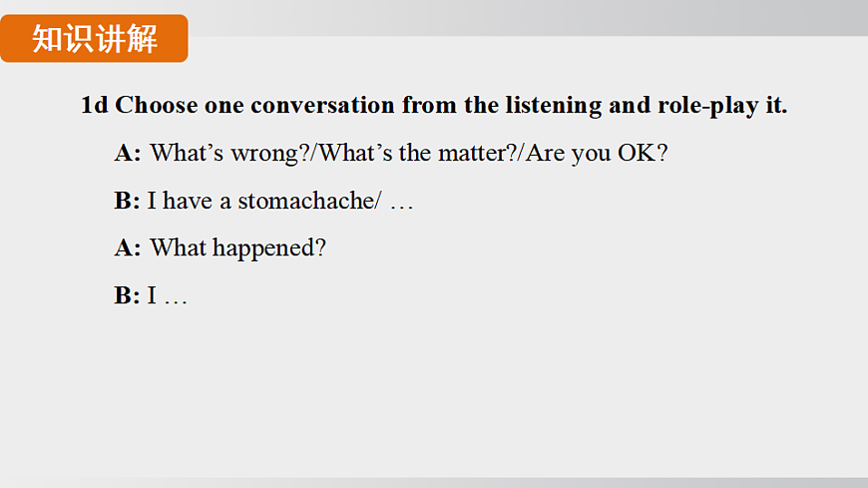Click the word "happened?"
The width and height of the screenshot is (868, 488).
(267, 248)
